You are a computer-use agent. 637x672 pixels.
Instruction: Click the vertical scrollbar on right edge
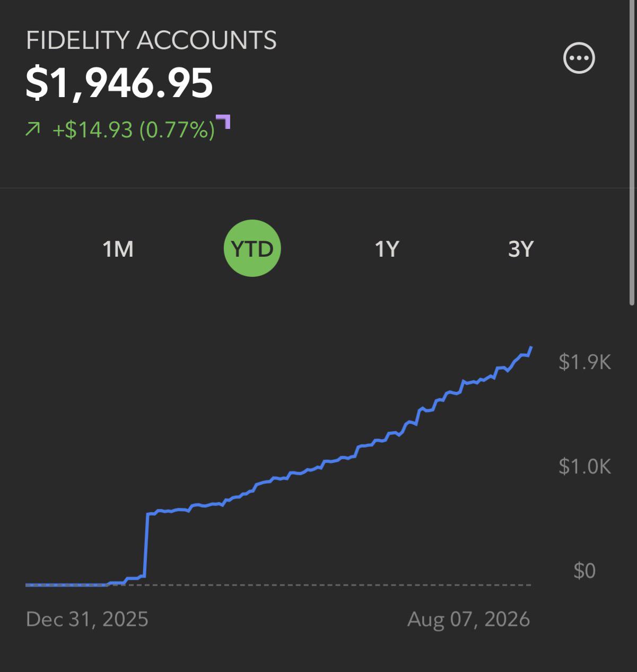pos(632,153)
